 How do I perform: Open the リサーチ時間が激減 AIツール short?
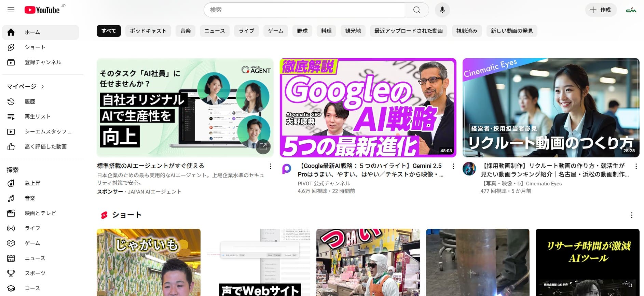[x=587, y=262]
